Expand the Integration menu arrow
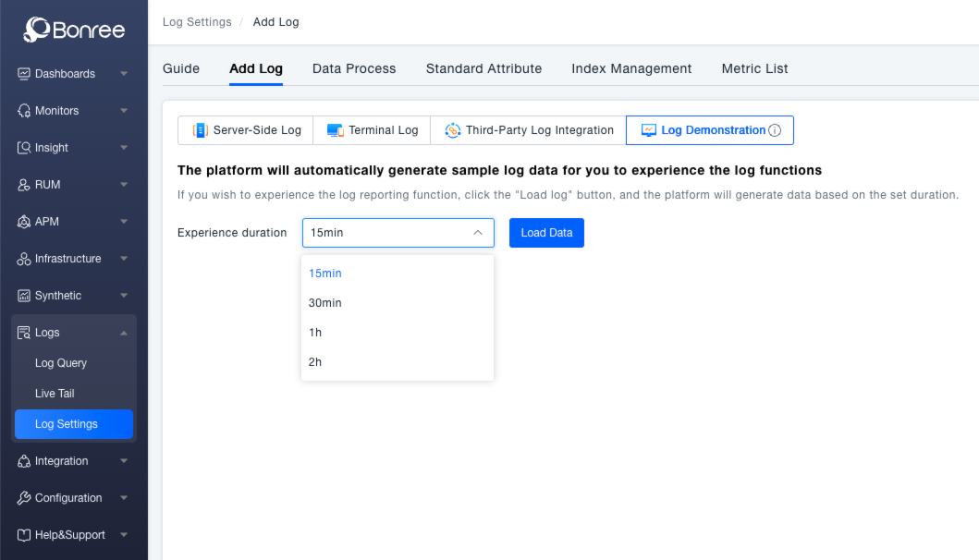 124,461
